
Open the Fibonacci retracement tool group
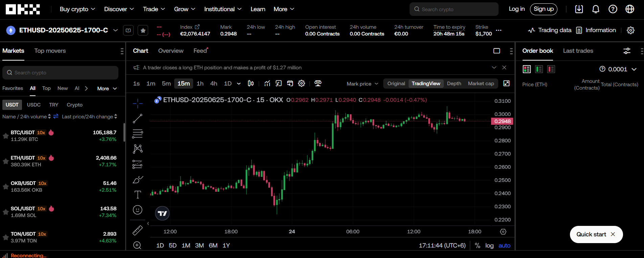(x=138, y=134)
